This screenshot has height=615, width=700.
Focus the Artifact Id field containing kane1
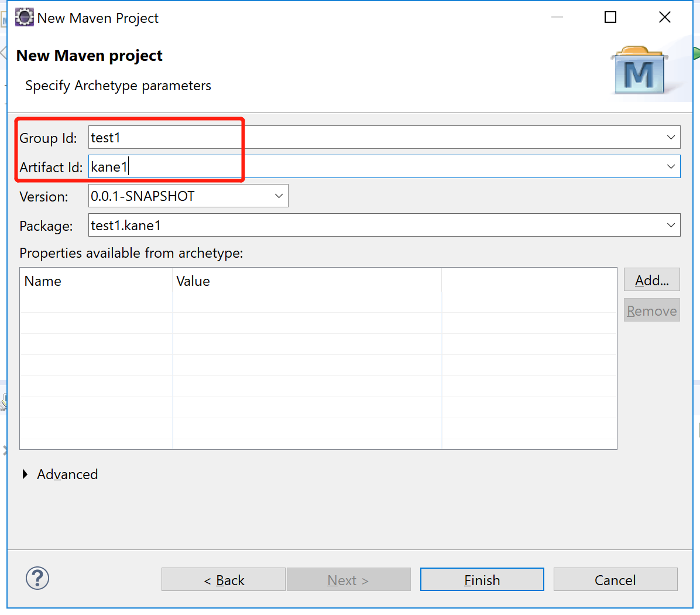[x=375, y=167]
